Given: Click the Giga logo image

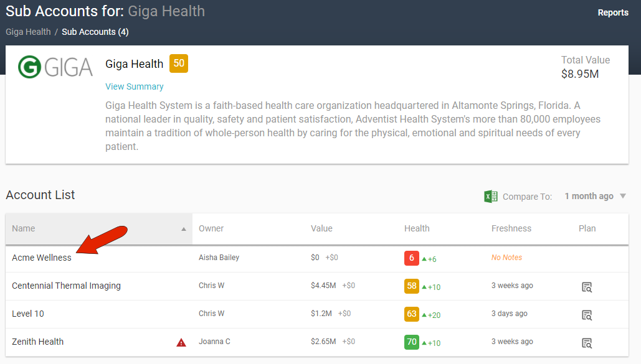Looking at the screenshot, I should click(x=55, y=67).
